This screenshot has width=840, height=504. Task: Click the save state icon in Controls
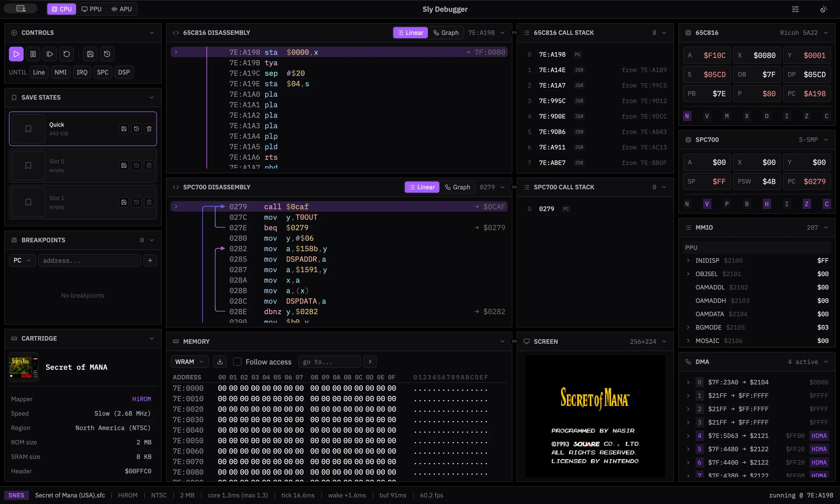[x=90, y=54]
